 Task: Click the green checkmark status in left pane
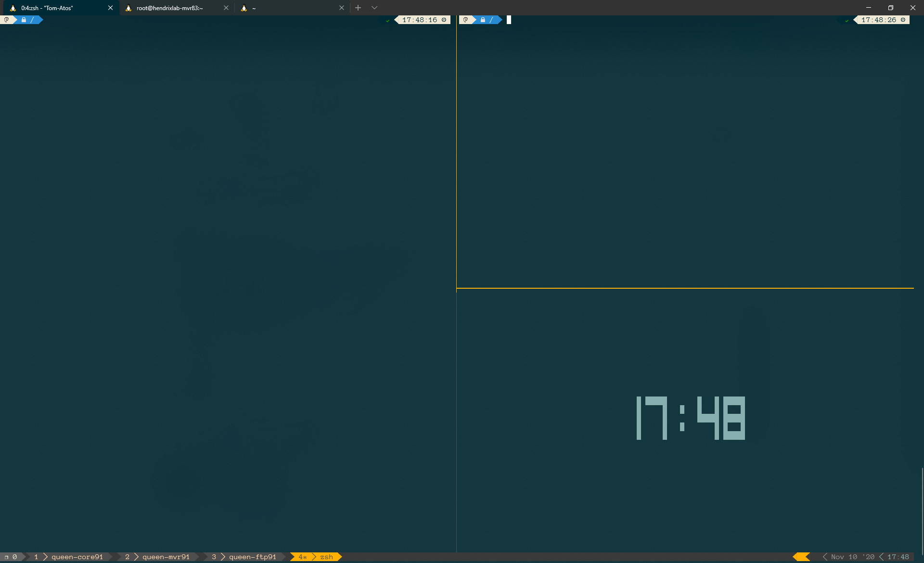[x=387, y=20]
